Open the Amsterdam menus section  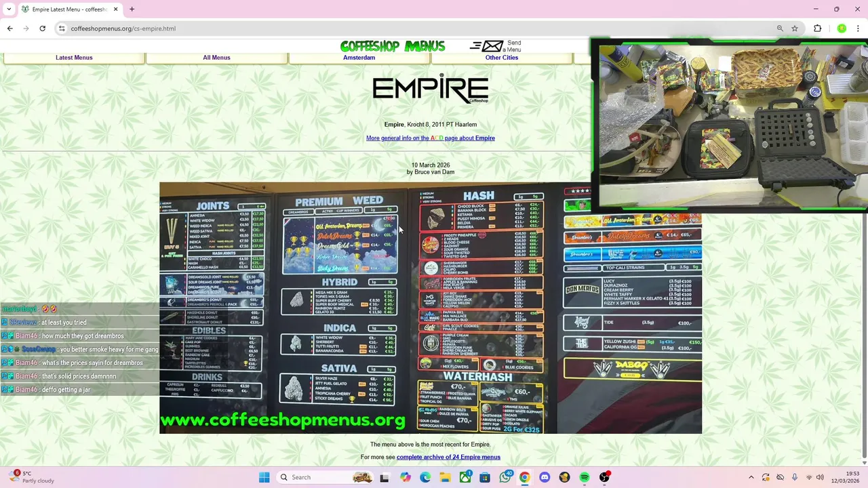[359, 58]
